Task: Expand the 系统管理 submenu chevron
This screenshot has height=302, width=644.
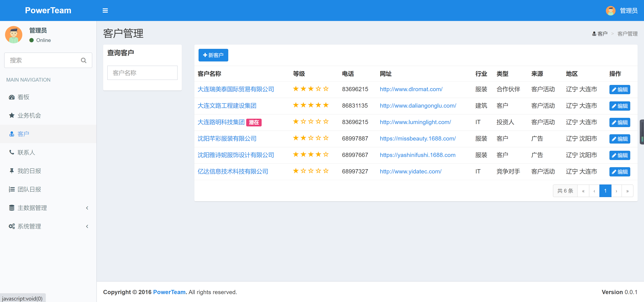Action: [x=87, y=226]
